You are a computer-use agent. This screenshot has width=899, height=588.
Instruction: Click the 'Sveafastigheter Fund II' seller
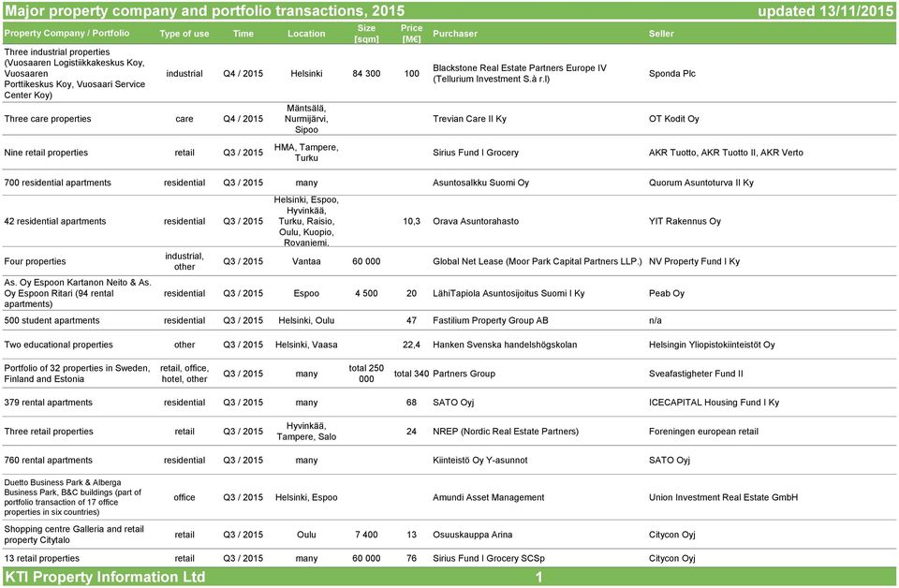[x=696, y=374]
